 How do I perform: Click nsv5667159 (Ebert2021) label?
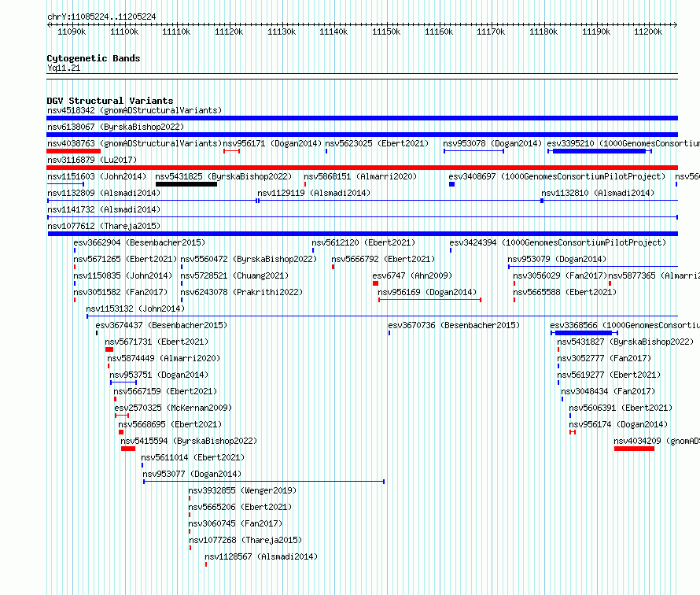click(x=165, y=391)
